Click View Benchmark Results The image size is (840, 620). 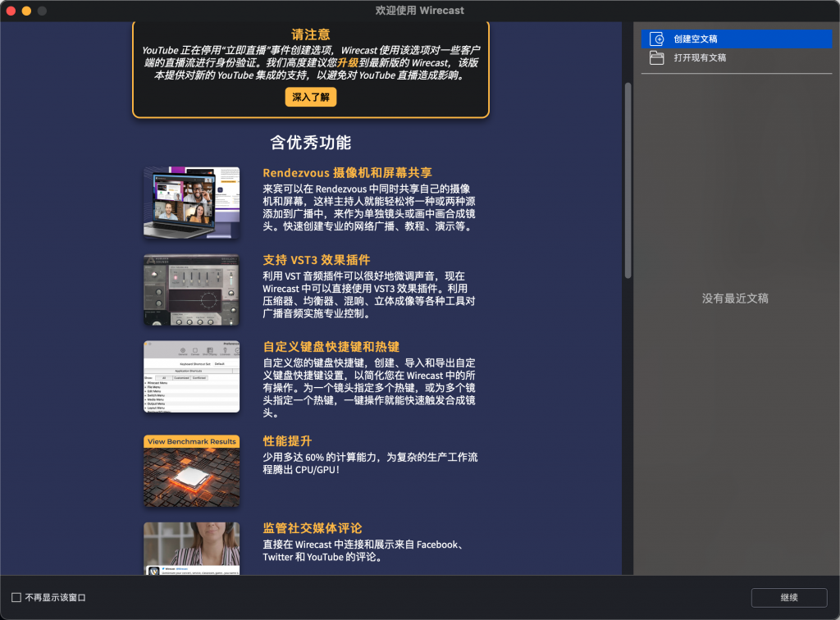point(191,441)
